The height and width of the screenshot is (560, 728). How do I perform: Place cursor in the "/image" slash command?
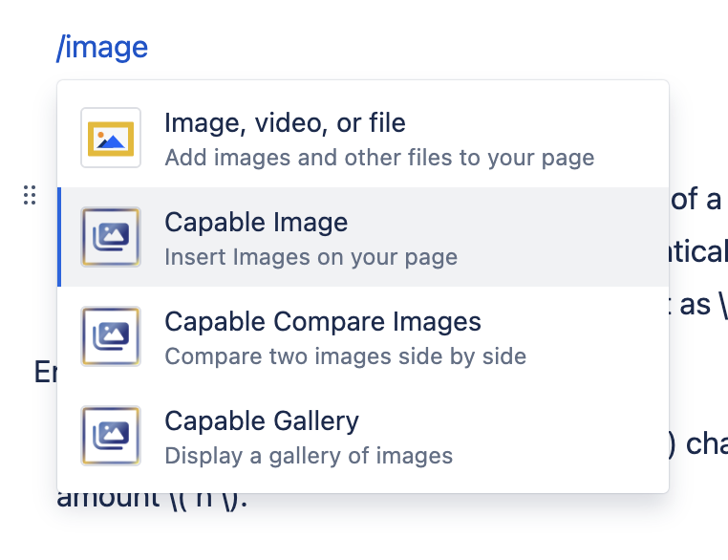(x=102, y=47)
